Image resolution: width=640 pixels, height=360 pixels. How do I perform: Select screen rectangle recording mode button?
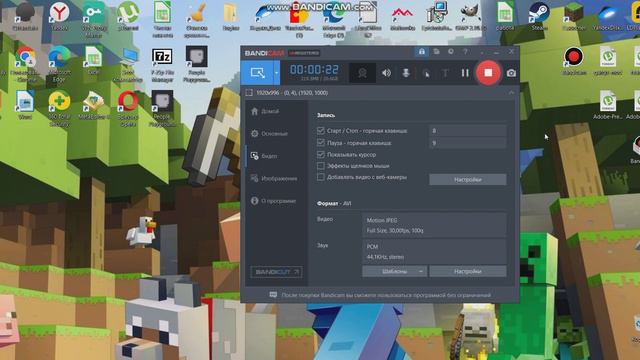[x=258, y=73]
